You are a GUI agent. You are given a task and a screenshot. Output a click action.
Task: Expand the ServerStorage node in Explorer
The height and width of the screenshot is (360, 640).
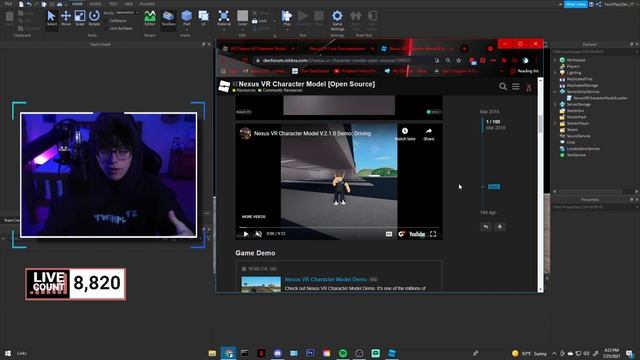pyautogui.click(x=555, y=104)
